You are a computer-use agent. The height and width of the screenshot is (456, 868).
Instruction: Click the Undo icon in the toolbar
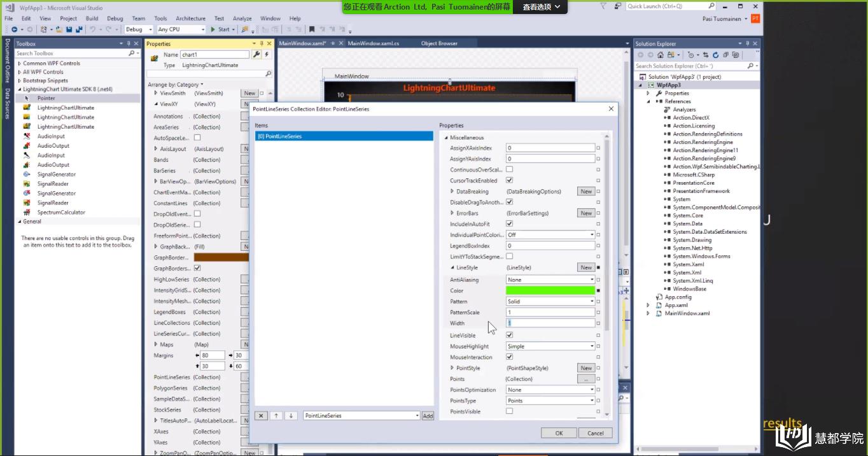point(93,29)
